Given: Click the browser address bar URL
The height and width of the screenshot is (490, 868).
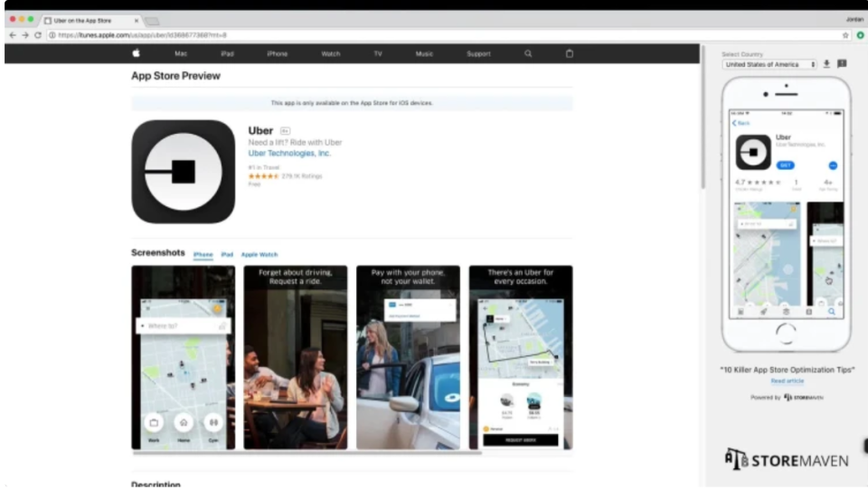Looking at the screenshot, I should click(142, 35).
